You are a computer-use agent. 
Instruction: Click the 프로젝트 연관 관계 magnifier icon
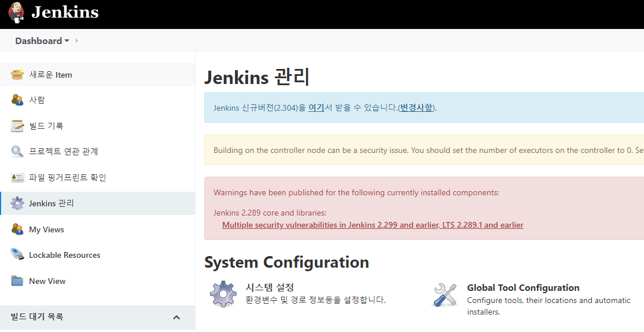(x=17, y=151)
